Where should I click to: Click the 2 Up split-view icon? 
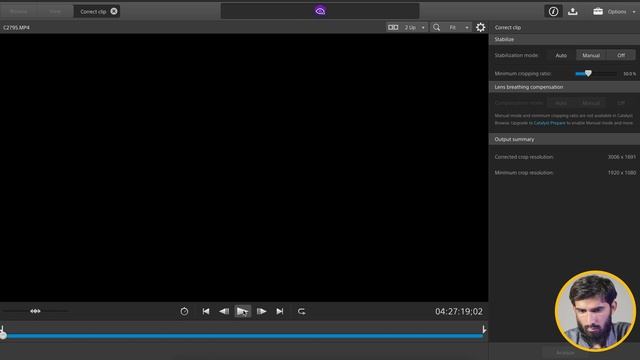tap(393, 27)
